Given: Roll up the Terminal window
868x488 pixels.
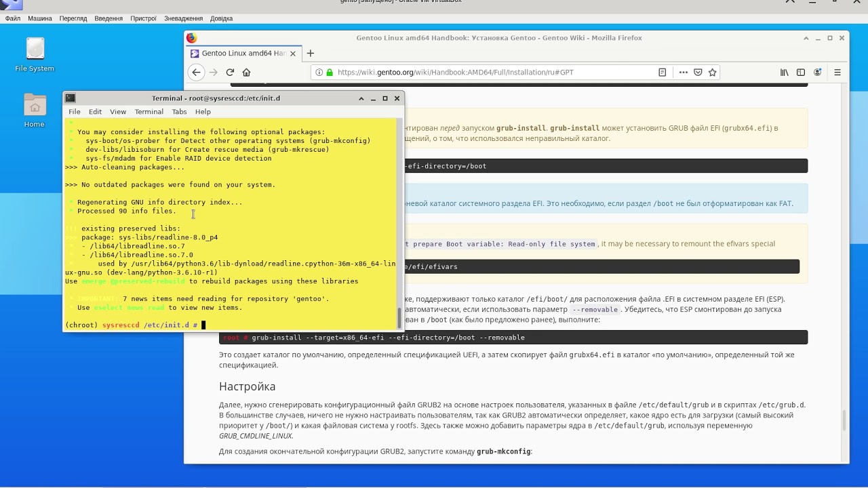Looking at the screenshot, I should (x=361, y=98).
